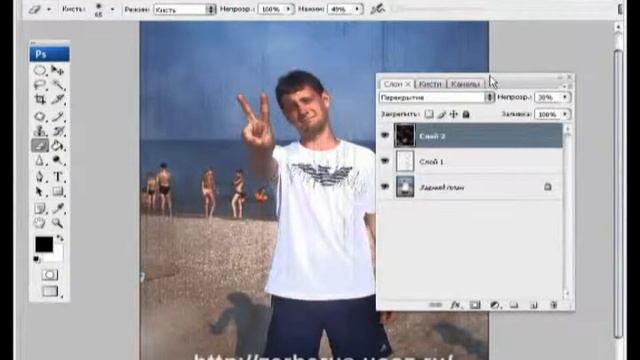Add layer mask button
The height and width of the screenshot is (360, 640).
tap(475, 305)
